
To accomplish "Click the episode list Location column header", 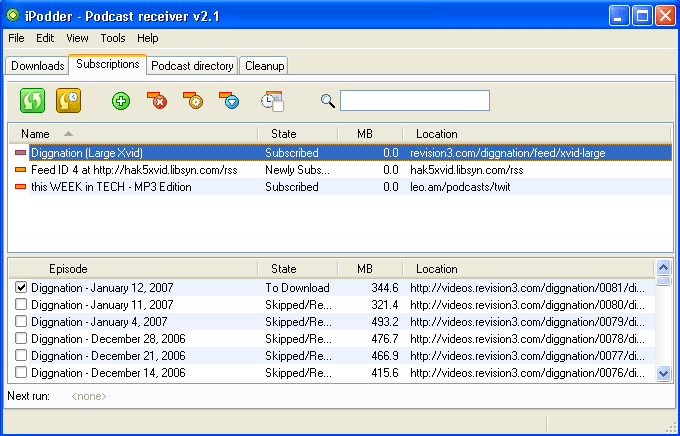I will 528,269.
